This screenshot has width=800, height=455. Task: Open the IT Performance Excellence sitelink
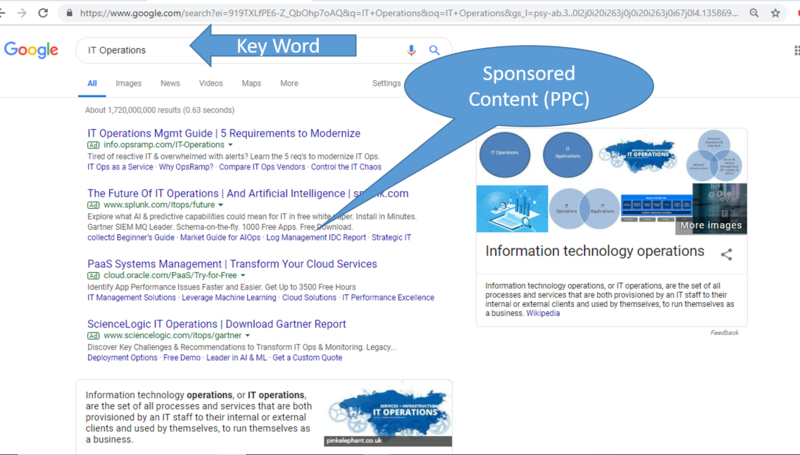(388, 297)
